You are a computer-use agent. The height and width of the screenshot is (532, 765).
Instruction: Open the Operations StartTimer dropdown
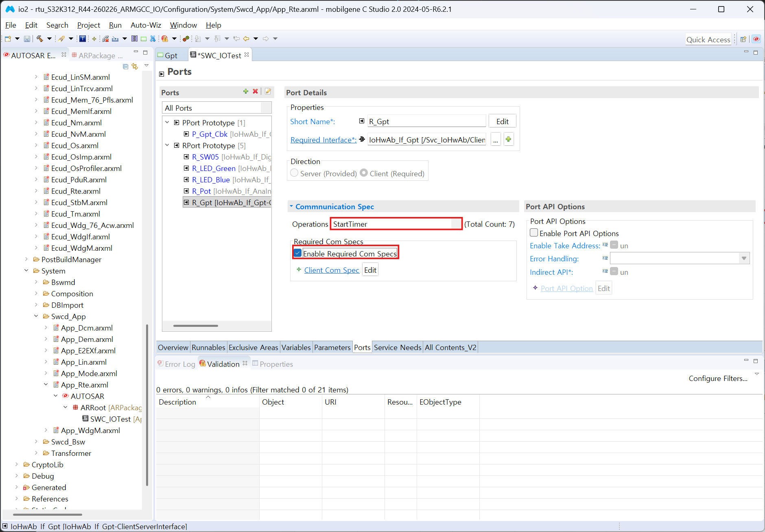[396, 224]
